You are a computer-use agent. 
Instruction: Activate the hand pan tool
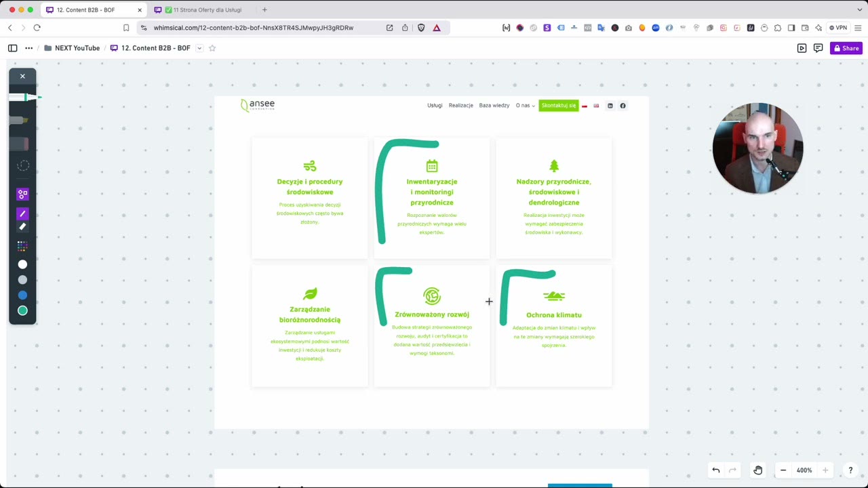(758, 470)
